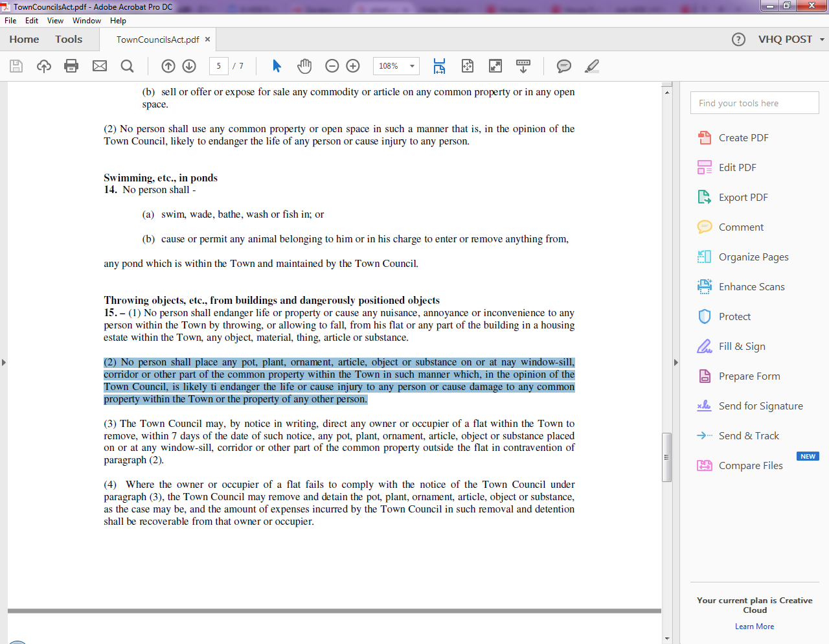This screenshot has height=644, width=829.
Task: Collapse the right tools pane arrow
Action: (x=676, y=362)
